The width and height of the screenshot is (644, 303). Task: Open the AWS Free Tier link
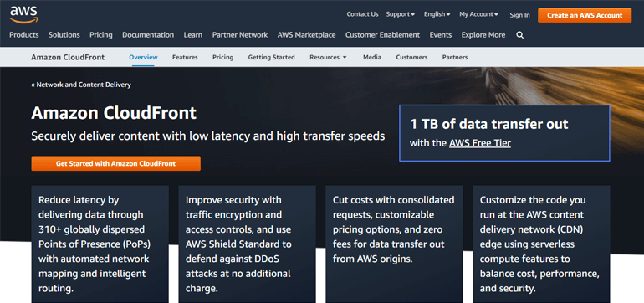[480, 143]
